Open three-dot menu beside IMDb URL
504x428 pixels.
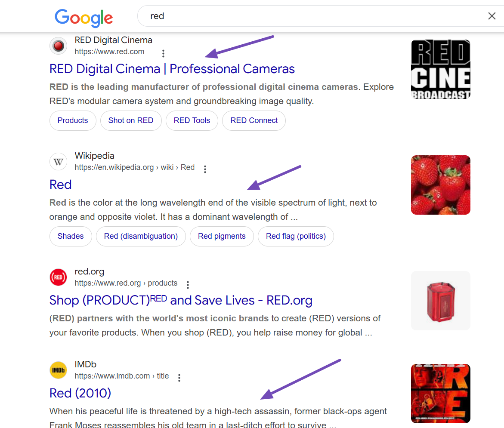click(x=179, y=378)
